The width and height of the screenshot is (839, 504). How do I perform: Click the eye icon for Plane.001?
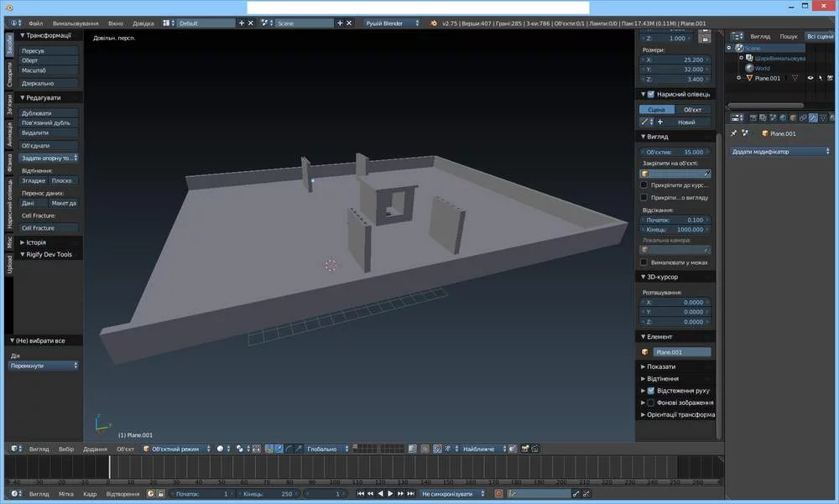[x=810, y=78]
